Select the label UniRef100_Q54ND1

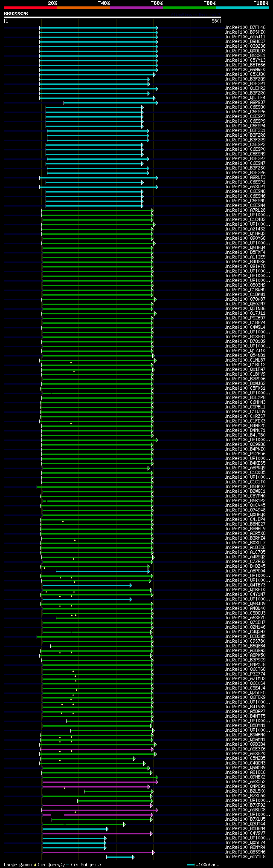pyautogui.click(x=245, y=356)
